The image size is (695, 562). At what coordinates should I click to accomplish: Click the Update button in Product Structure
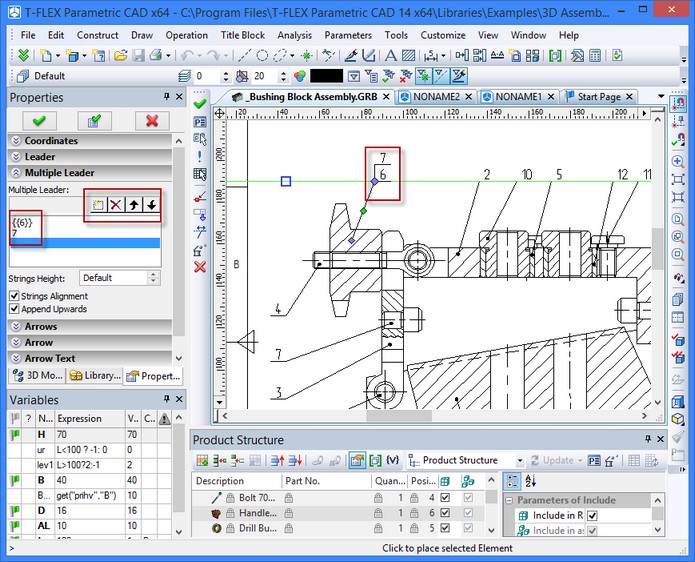[557, 461]
